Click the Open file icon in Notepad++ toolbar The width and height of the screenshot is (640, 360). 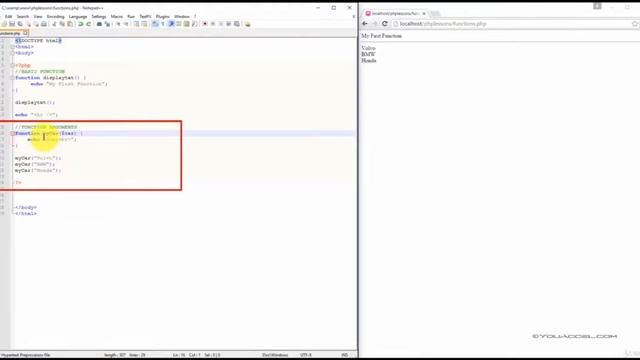coord(4,24)
